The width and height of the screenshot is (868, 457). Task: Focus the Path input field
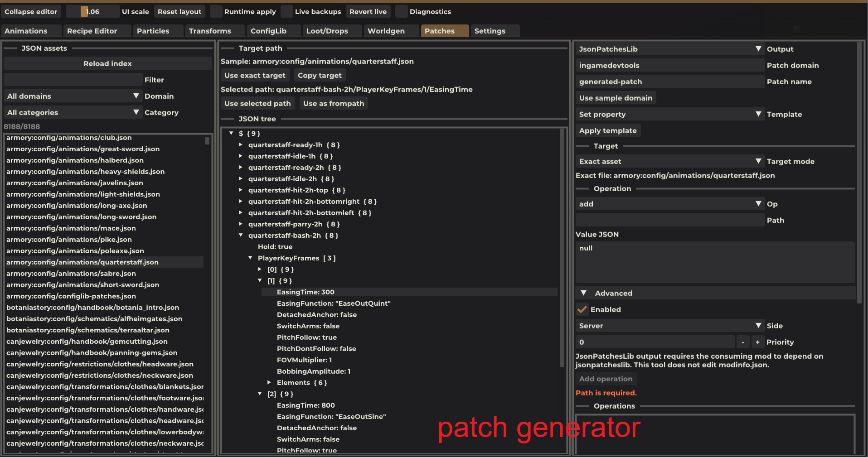pos(670,220)
